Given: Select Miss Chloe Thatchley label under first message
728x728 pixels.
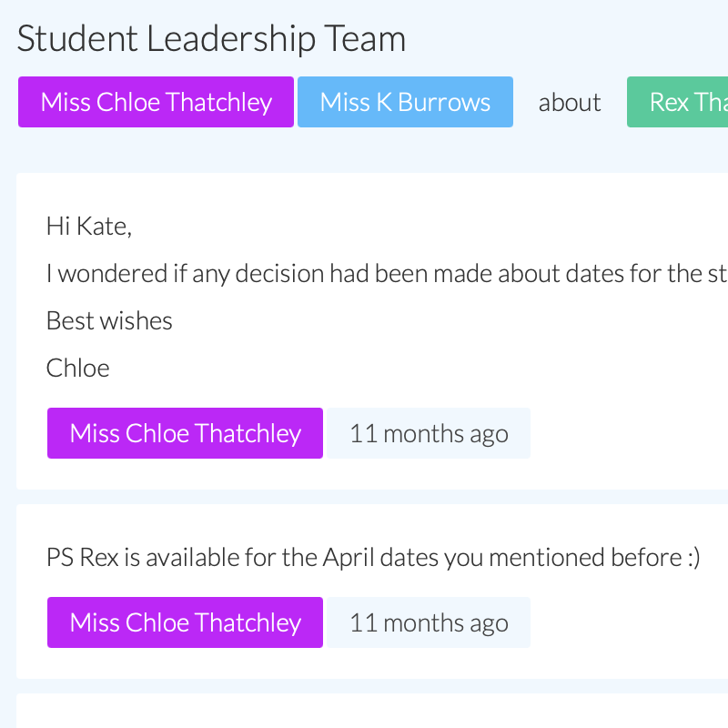Looking at the screenshot, I should [x=185, y=433].
